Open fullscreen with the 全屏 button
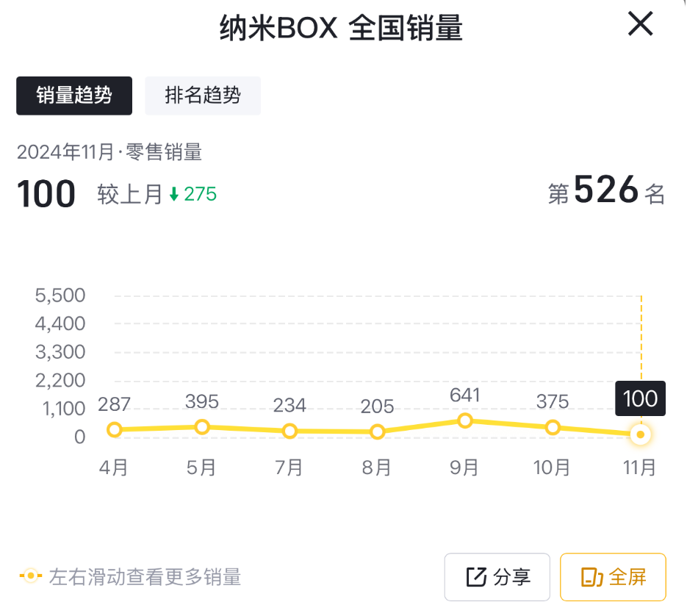Image resolution: width=687 pixels, height=616 pixels. coord(613,577)
